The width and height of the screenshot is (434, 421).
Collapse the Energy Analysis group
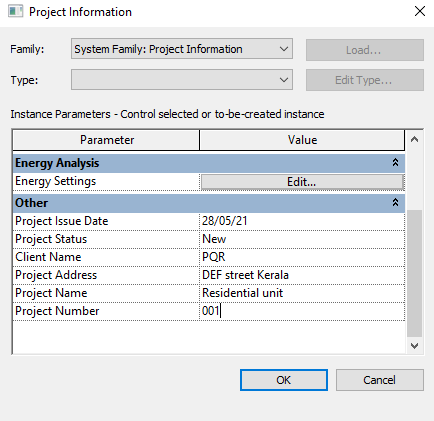tap(395, 163)
